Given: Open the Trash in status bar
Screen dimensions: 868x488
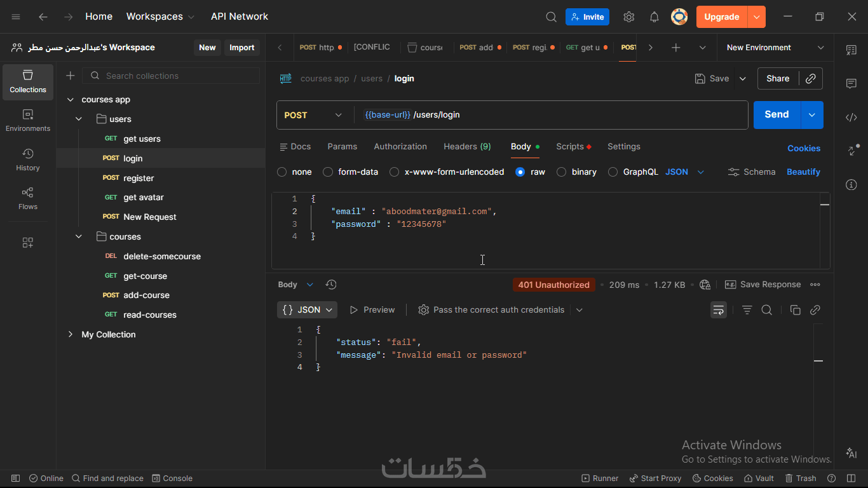Looking at the screenshot, I should 801,478.
